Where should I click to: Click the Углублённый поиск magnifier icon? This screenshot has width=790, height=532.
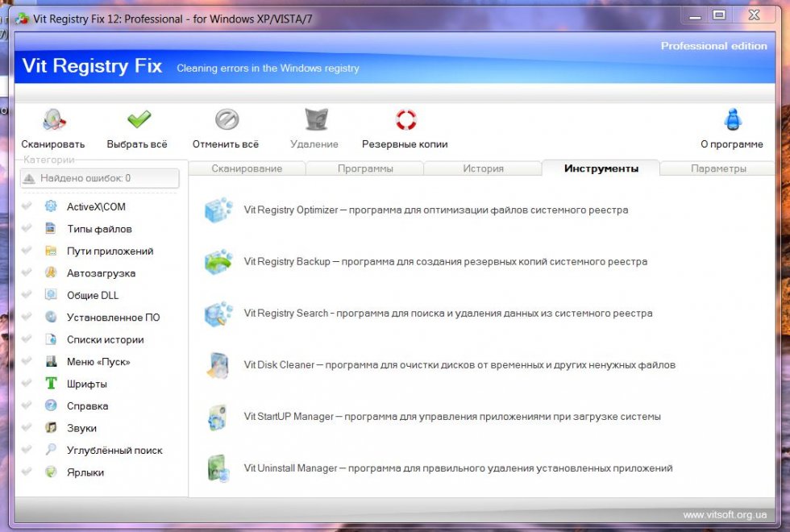51,450
